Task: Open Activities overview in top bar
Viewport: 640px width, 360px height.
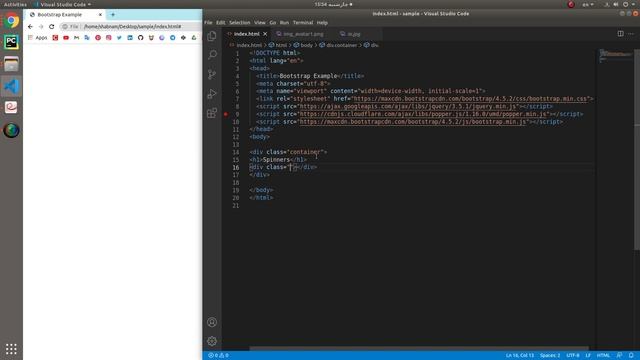Action: (15, 4)
